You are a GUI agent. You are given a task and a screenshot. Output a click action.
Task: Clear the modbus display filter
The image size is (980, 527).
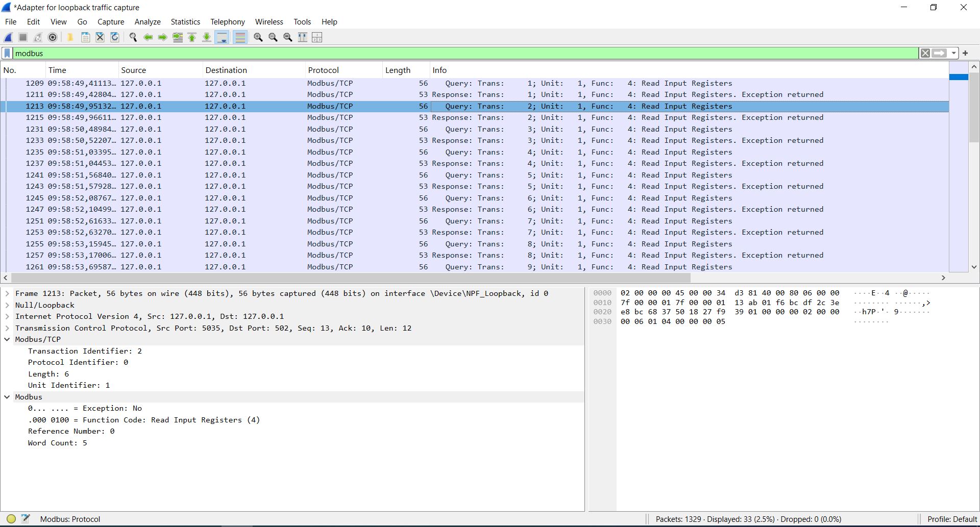(925, 53)
